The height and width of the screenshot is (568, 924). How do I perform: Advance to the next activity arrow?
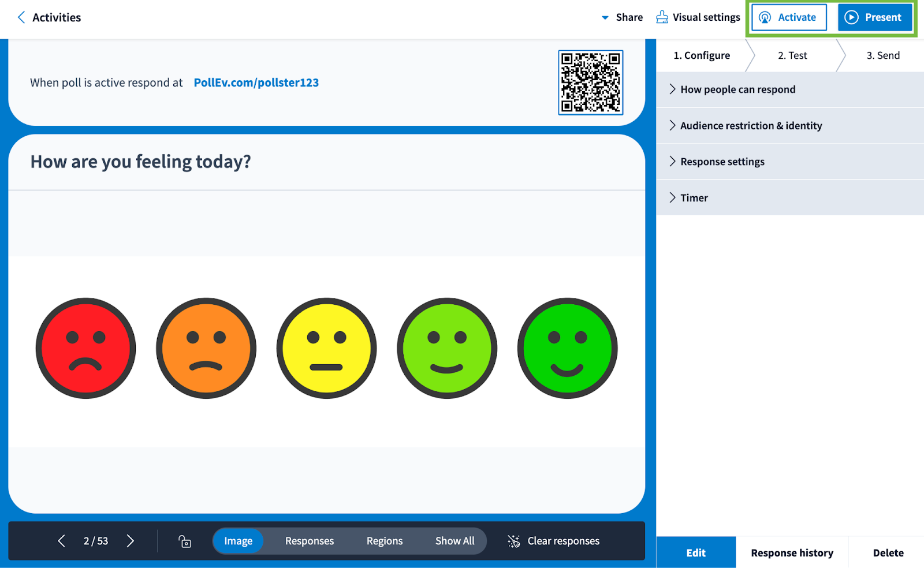131,541
